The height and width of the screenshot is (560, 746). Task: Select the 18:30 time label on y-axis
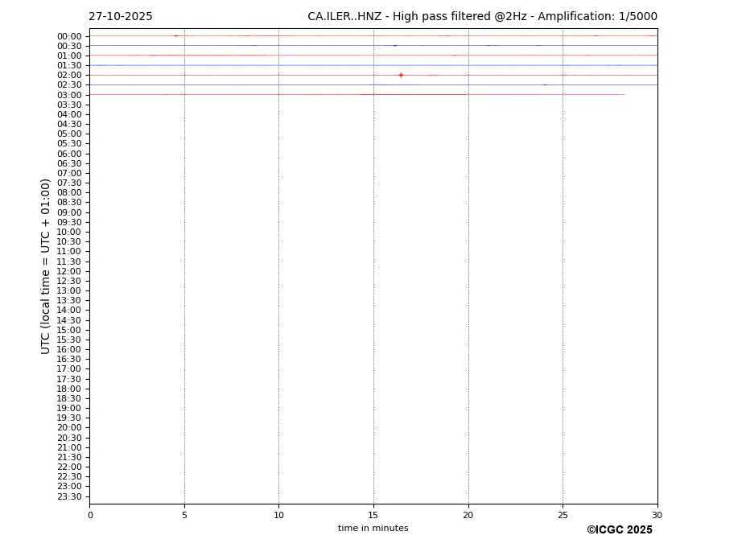(69, 398)
